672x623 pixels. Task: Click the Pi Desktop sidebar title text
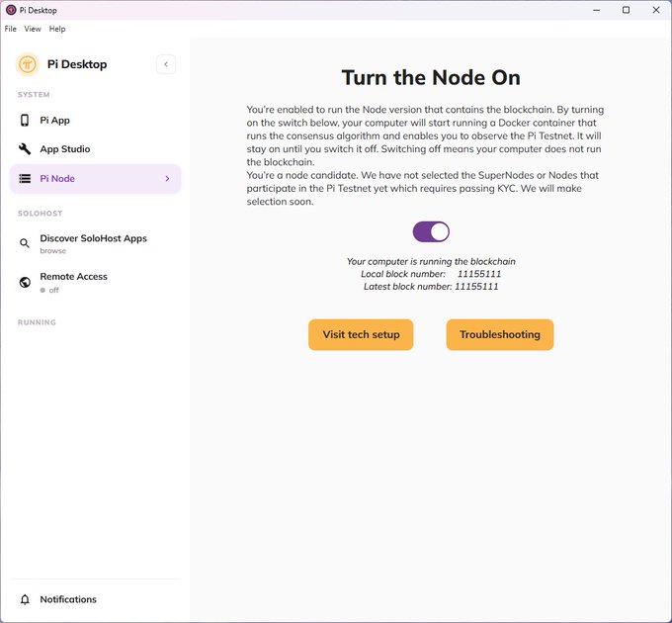(x=77, y=64)
